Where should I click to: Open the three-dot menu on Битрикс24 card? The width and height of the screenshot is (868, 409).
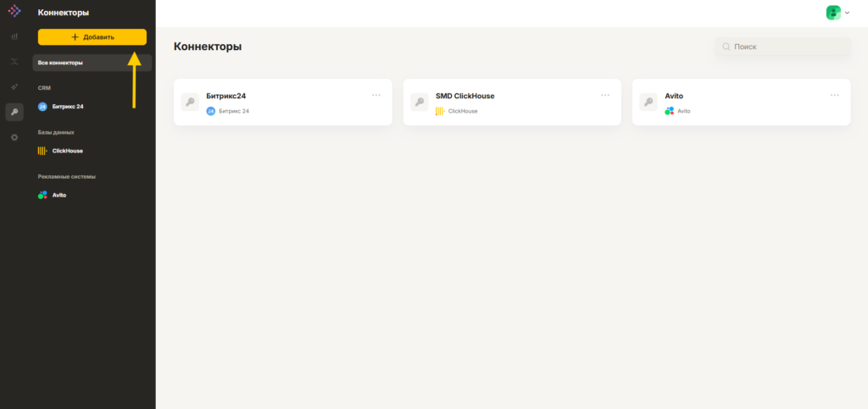pos(376,95)
